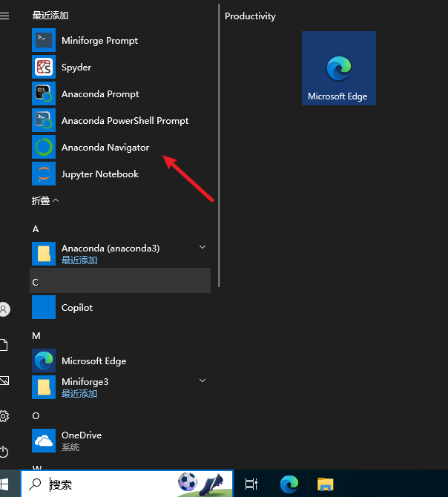Open File Explorer from the taskbar
448x497 pixels.
tap(325, 484)
